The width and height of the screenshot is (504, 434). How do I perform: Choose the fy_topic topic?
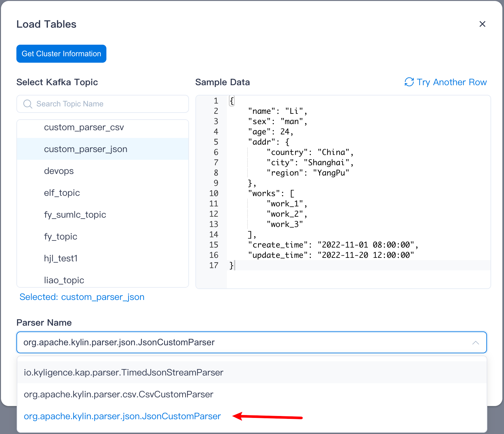(61, 237)
